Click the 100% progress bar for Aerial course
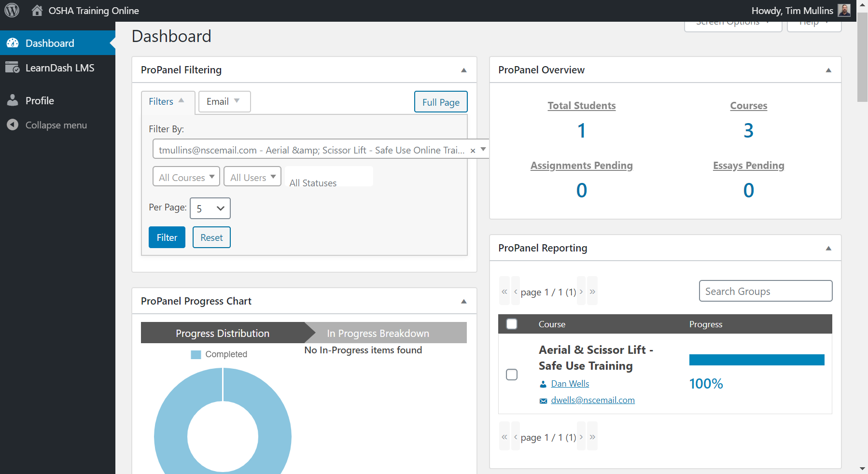 [x=757, y=360]
